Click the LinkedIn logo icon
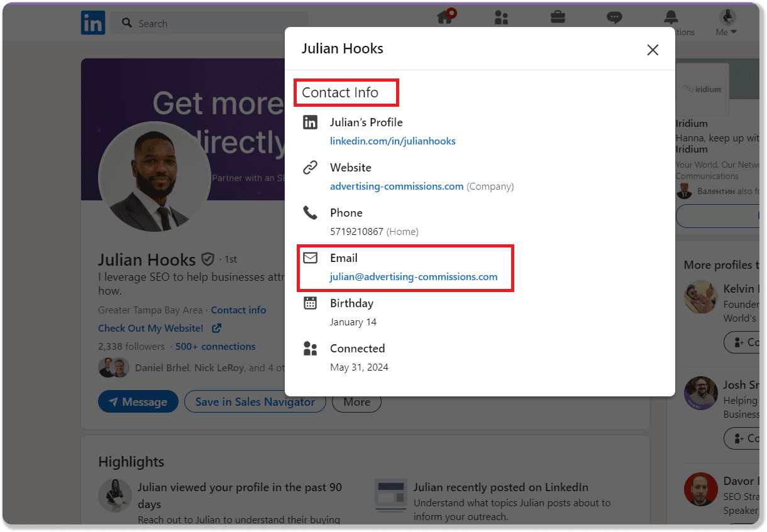The image size is (767, 532). coord(93,23)
